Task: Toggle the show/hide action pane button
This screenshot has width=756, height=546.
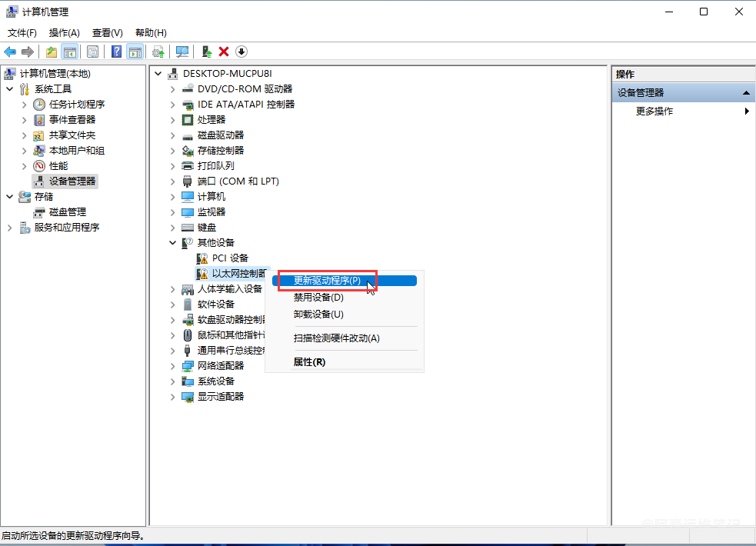Action: pos(135,52)
